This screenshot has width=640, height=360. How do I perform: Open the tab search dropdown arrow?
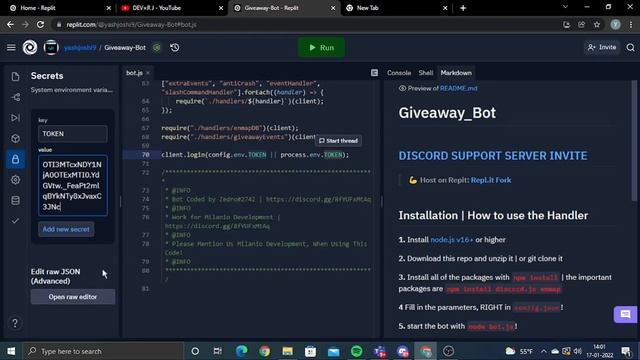pos(565,7)
